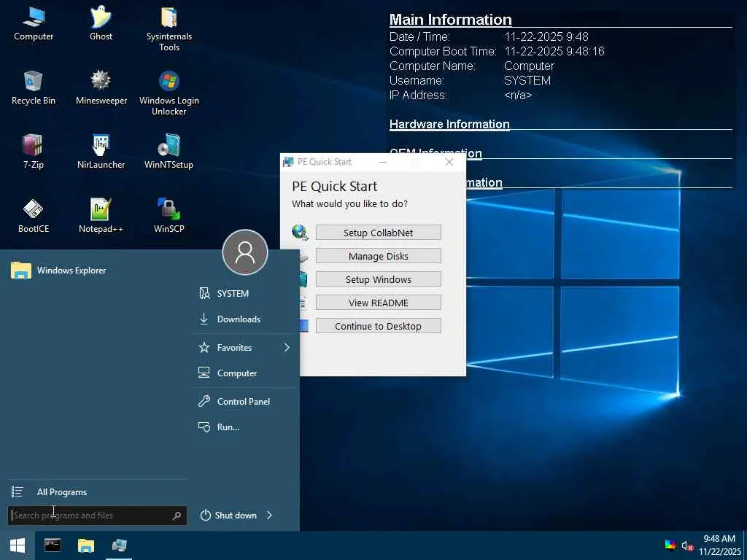The width and height of the screenshot is (747, 560).
Task: Expand Shut down options arrow
Action: point(269,516)
